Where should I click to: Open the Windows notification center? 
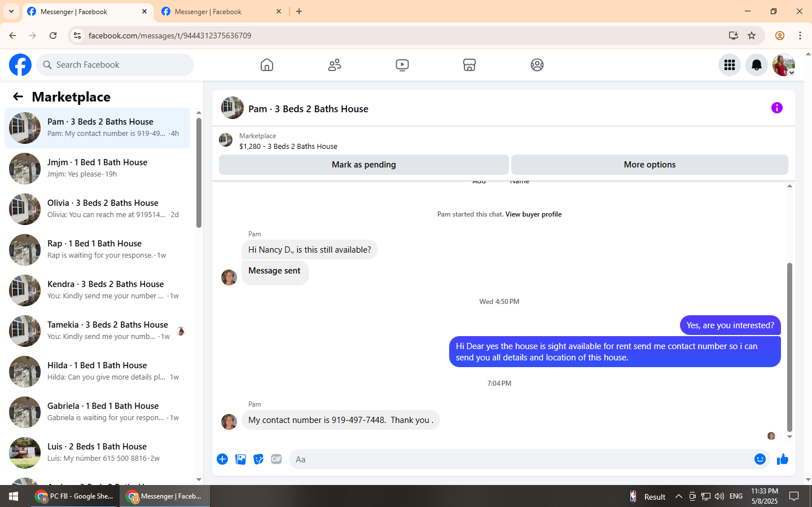click(x=794, y=496)
